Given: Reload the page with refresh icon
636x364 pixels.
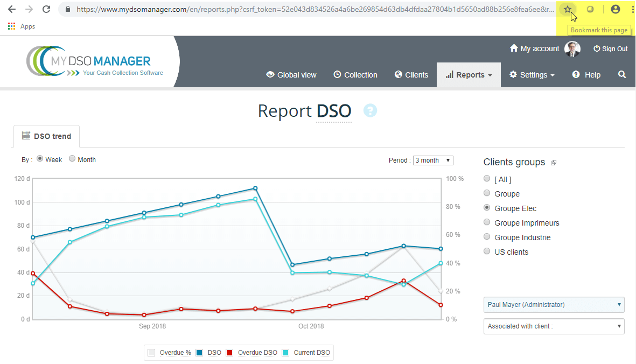Looking at the screenshot, I should 46,9.
